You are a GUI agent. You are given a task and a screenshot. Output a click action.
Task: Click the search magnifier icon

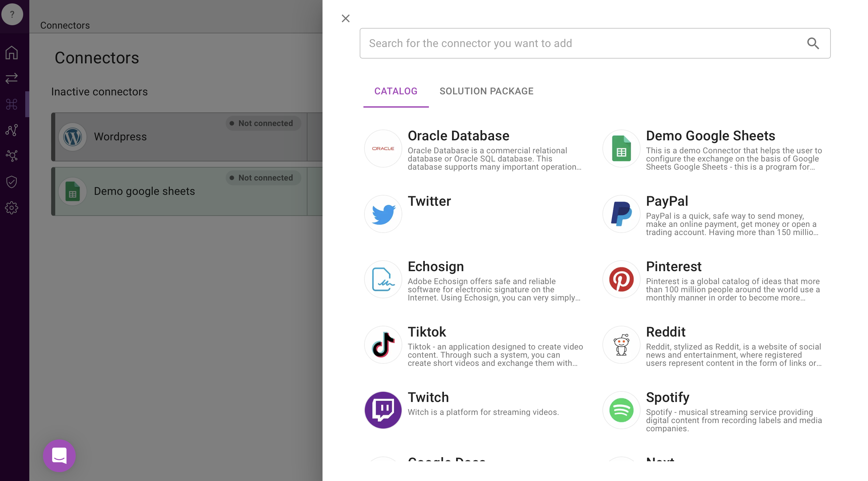(813, 43)
